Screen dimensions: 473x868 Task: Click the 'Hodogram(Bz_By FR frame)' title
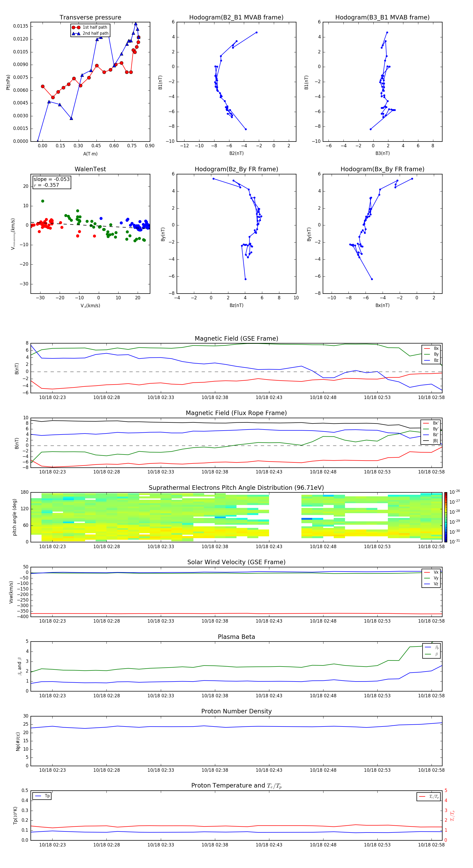(236, 169)
